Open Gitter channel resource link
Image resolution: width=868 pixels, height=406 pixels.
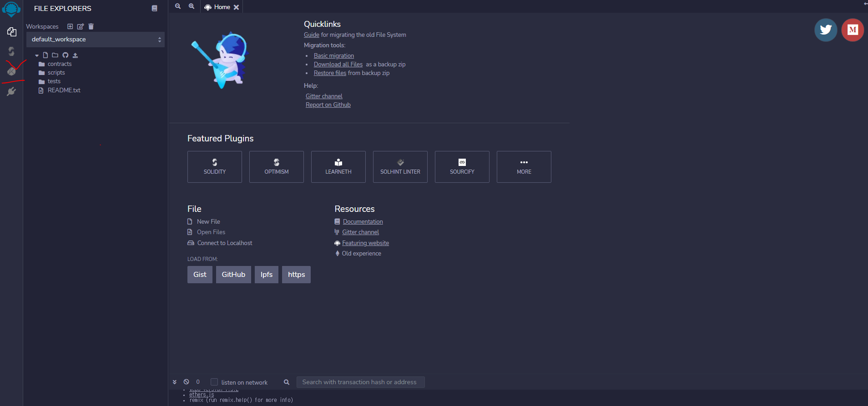point(360,232)
